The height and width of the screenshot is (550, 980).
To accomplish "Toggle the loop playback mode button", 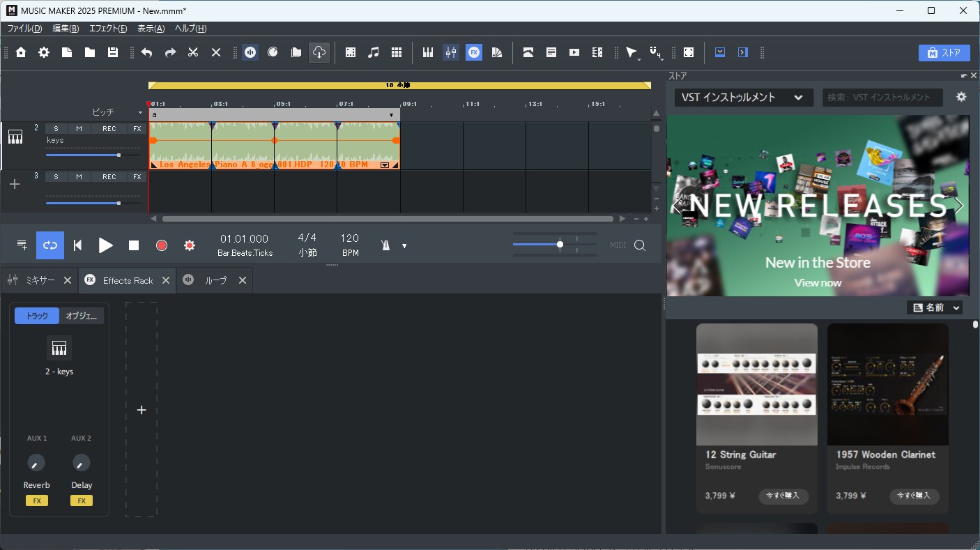I will 50,245.
